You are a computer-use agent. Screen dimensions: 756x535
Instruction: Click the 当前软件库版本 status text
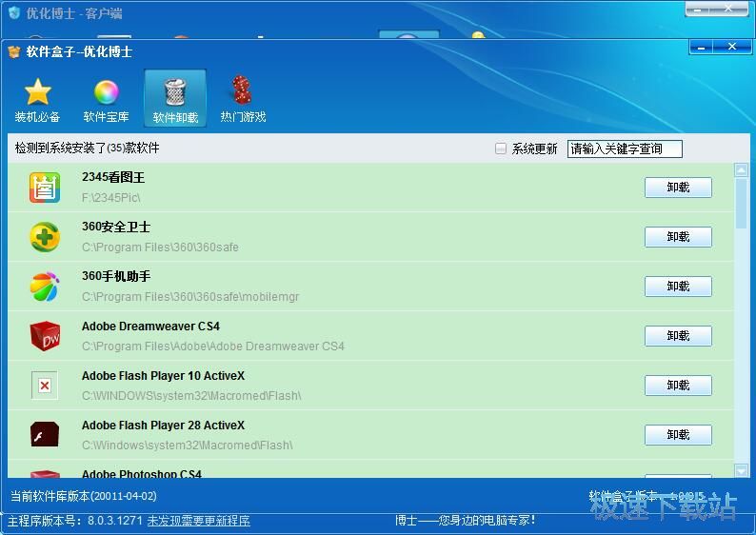coord(84,496)
